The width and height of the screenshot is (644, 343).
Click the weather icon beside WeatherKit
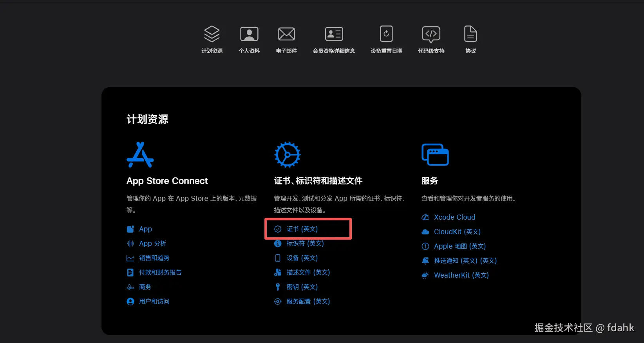click(x=425, y=275)
